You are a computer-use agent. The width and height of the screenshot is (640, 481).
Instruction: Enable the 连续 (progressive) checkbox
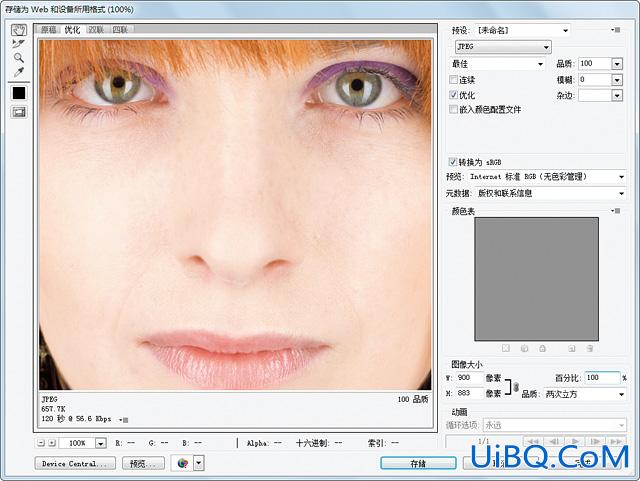coord(453,80)
